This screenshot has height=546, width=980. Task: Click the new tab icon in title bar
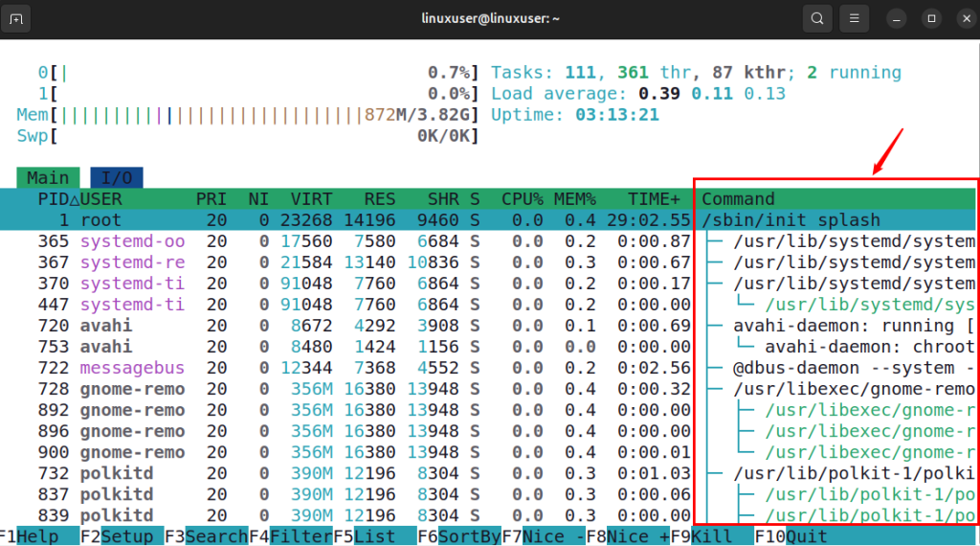click(x=19, y=18)
